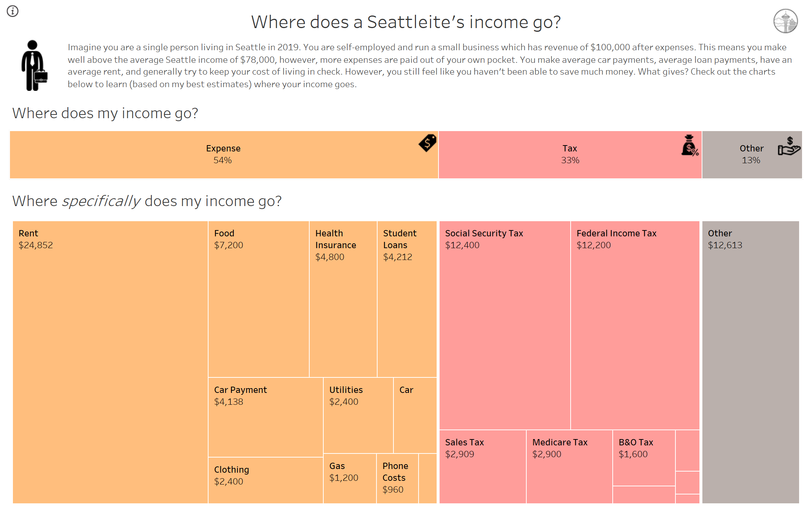812x517 pixels.
Task: Click the hand holding dollar icon
Action: click(789, 146)
